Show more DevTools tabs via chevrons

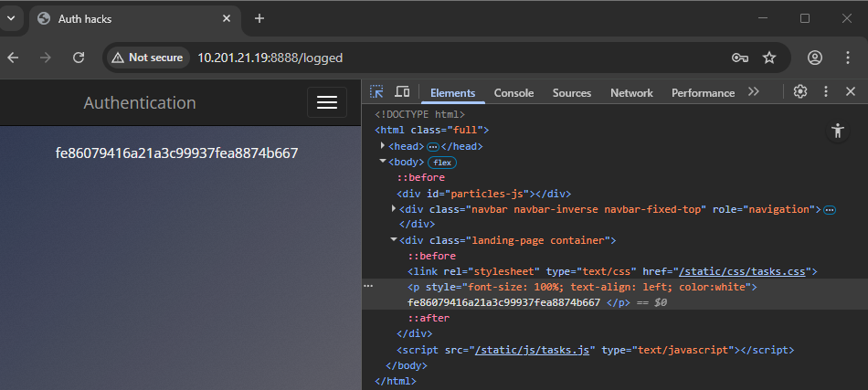click(x=754, y=92)
